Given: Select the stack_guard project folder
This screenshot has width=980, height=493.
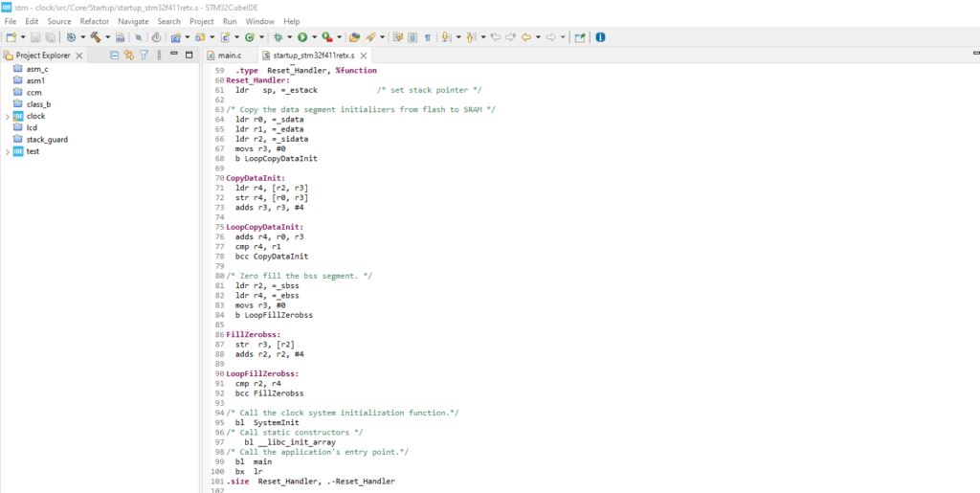Looking at the screenshot, I should pyautogui.click(x=46, y=140).
